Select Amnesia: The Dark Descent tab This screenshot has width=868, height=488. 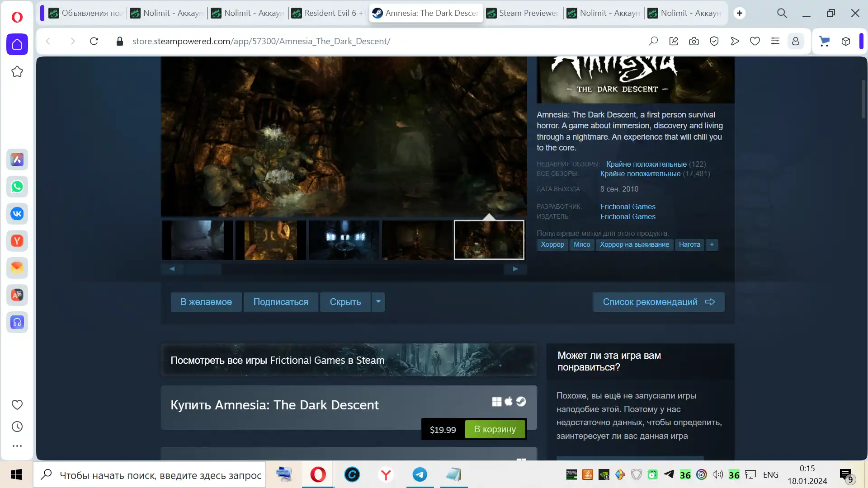tap(426, 13)
